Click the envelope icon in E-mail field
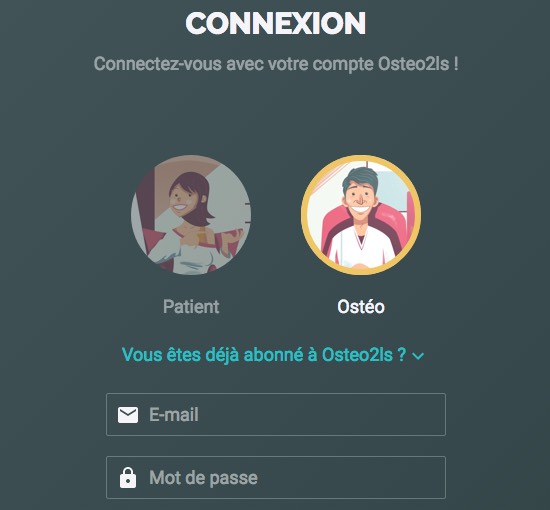 (128, 415)
